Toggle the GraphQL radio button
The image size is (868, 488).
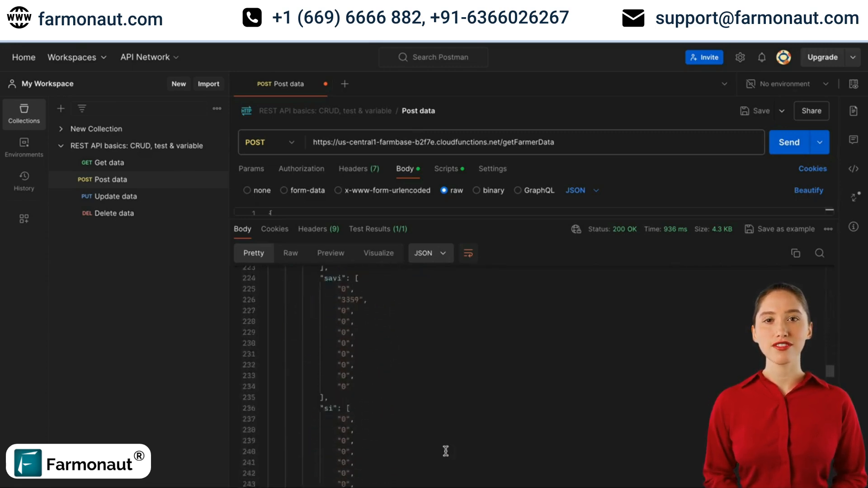coord(518,190)
